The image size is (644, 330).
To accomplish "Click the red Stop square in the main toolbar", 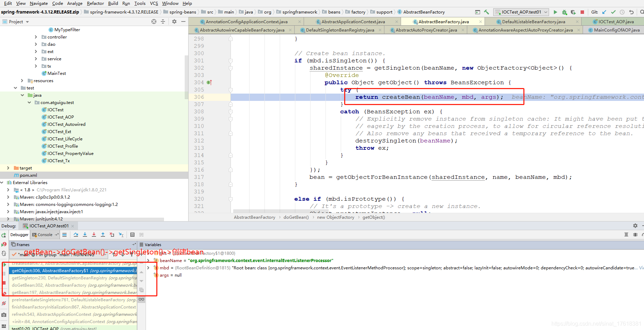I will [x=582, y=12].
